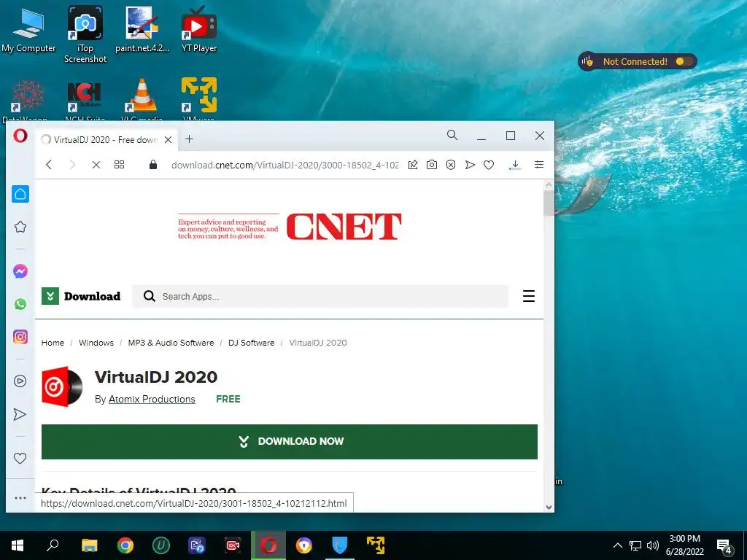Open volume control in system tray
The width and height of the screenshot is (747, 560).
coord(653,545)
